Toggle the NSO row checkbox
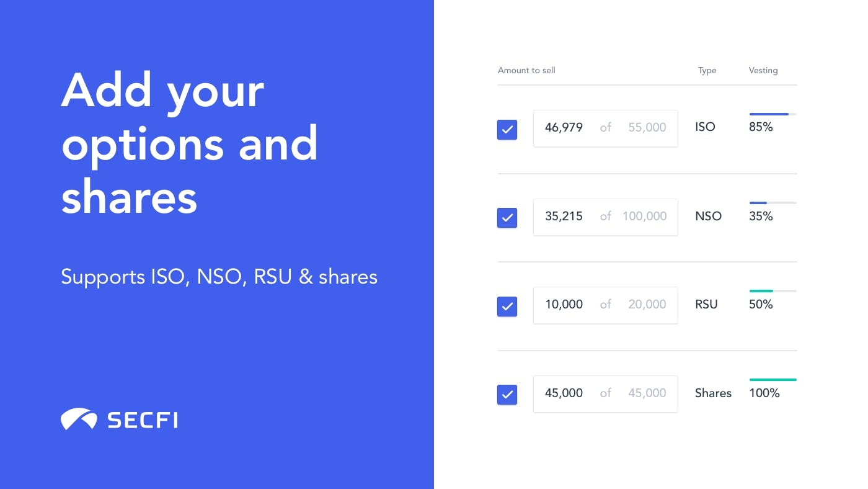The height and width of the screenshot is (489, 868). point(507,218)
